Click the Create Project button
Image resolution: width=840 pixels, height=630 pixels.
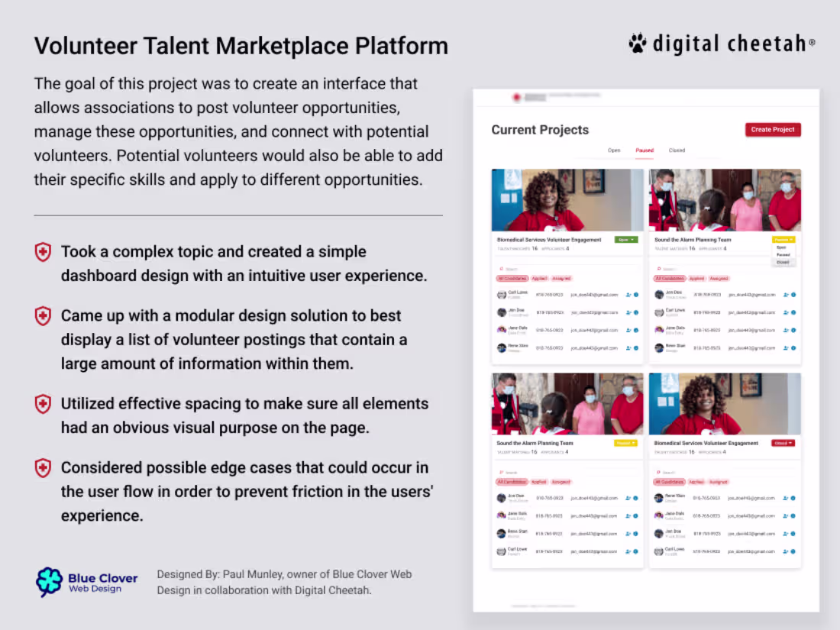pyautogui.click(x=773, y=130)
